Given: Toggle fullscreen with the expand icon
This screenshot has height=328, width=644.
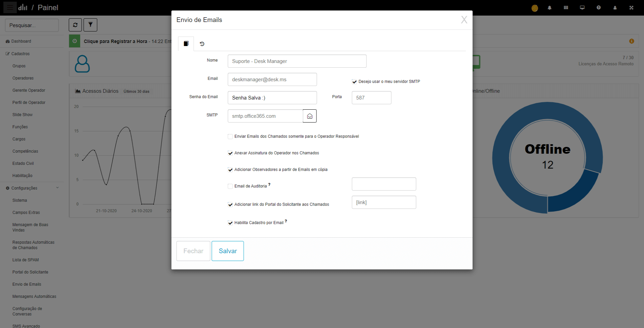Looking at the screenshot, I should [x=631, y=8].
